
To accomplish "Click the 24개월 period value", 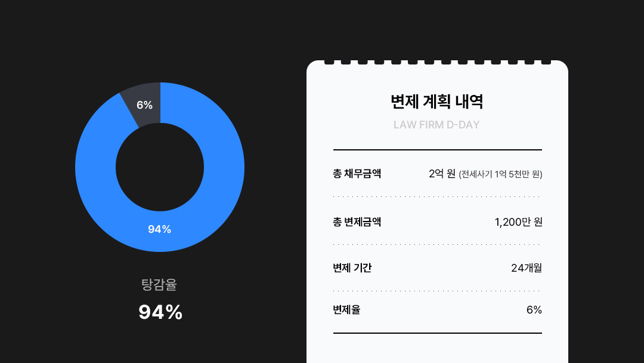I will pyautogui.click(x=527, y=268).
